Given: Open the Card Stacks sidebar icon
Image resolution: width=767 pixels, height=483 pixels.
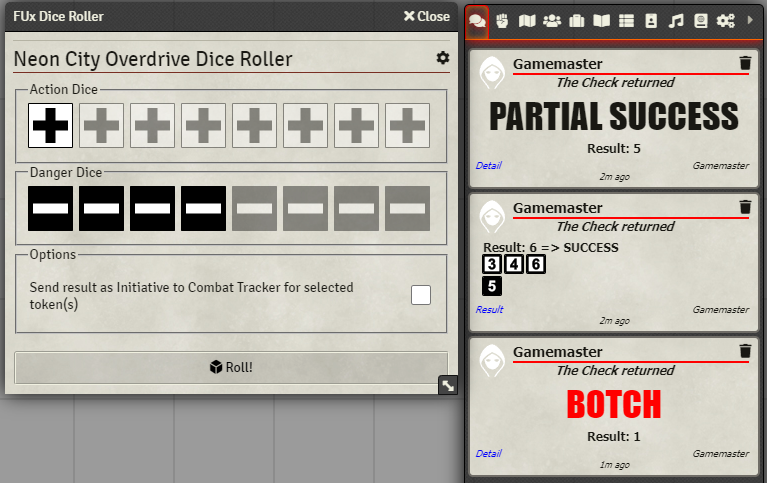Looking at the screenshot, I should pos(651,21).
